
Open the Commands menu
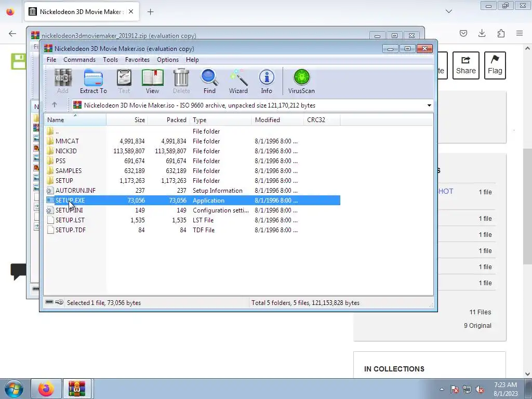pos(79,60)
